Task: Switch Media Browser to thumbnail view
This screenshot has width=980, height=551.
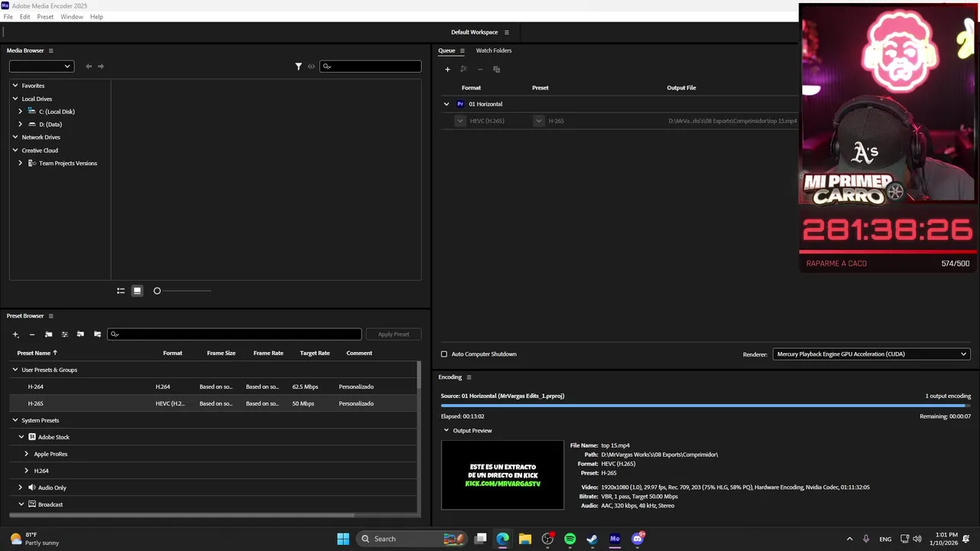Action: (137, 291)
